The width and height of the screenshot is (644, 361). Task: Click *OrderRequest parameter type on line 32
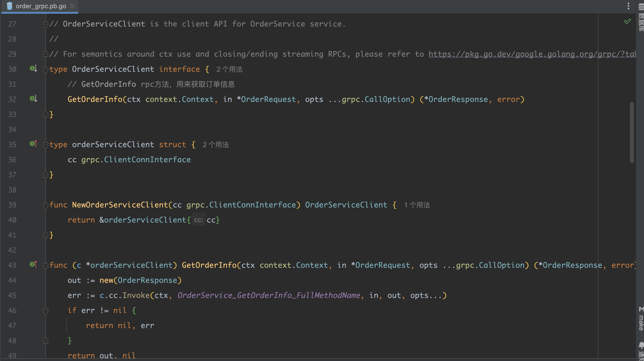(x=266, y=99)
